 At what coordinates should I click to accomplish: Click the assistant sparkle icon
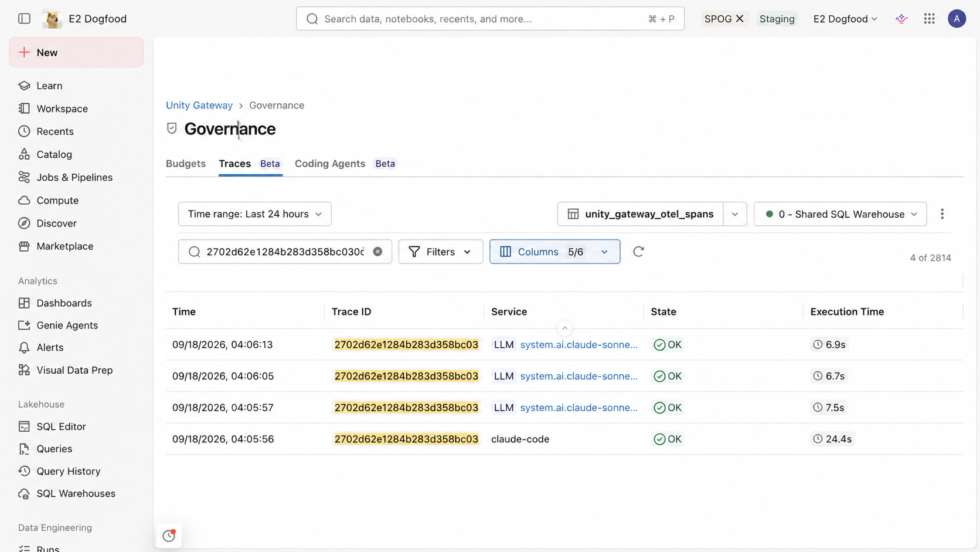point(901,19)
